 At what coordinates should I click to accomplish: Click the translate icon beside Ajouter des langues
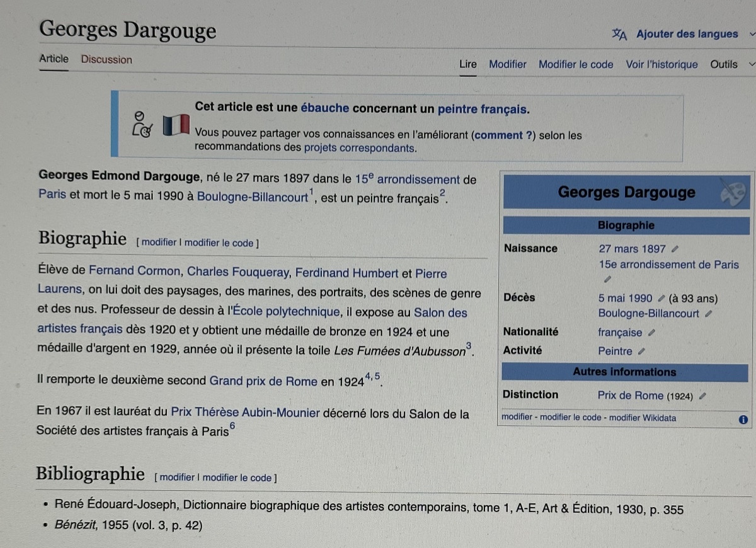(619, 35)
